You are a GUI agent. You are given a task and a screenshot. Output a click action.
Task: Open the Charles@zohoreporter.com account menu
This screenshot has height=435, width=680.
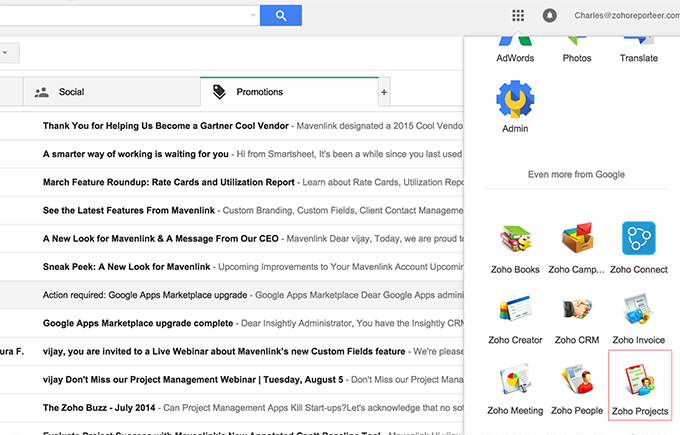pyautogui.click(x=627, y=16)
